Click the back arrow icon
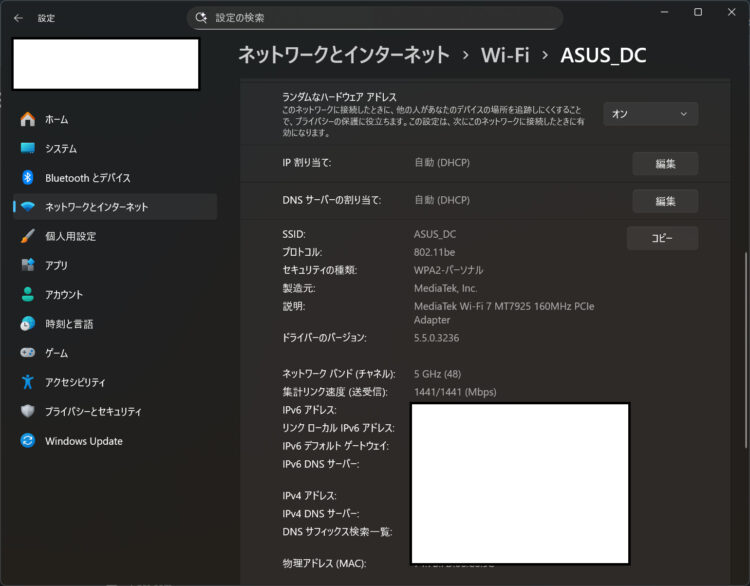 click(x=18, y=18)
